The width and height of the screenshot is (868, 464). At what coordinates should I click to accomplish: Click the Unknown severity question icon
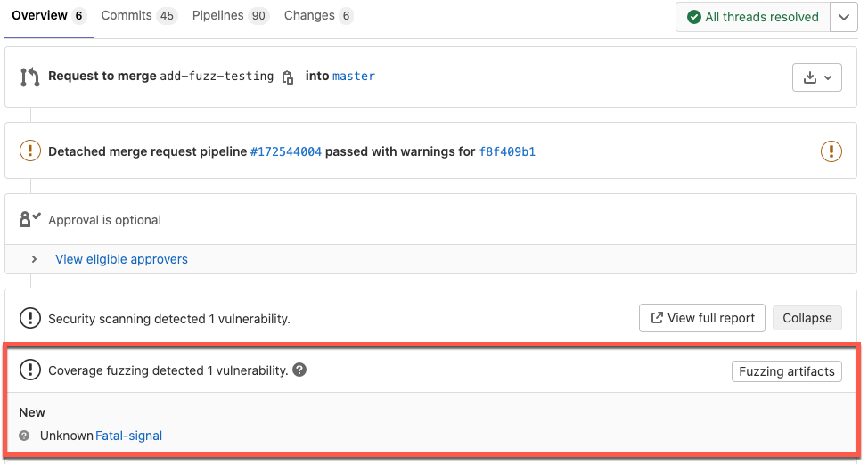(24, 436)
